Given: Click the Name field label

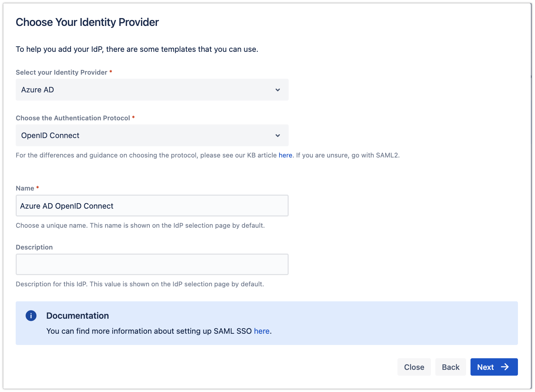Looking at the screenshot, I should pos(25,188).
